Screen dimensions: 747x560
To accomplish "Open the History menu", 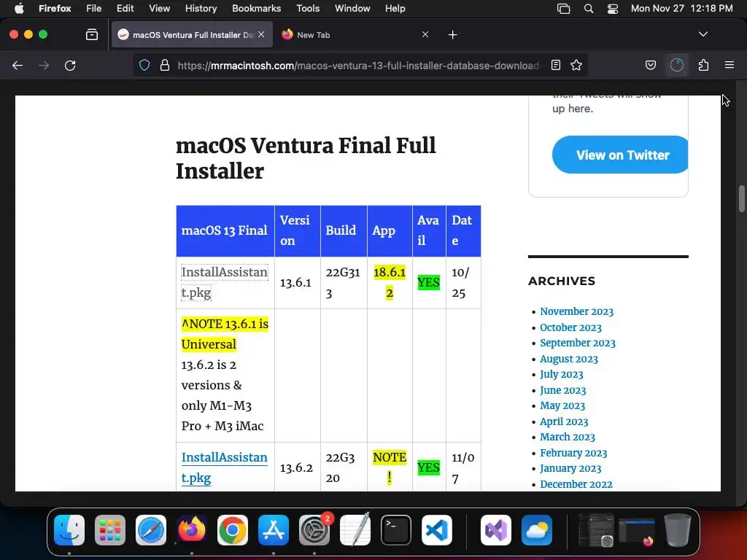I will point(201,8).
